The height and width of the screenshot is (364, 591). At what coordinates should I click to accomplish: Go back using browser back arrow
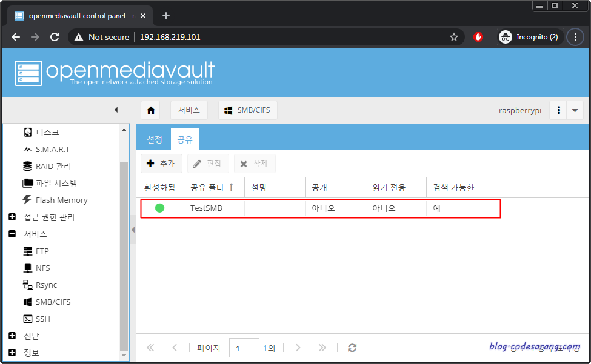pyautogui.click(x=16, y=37)
